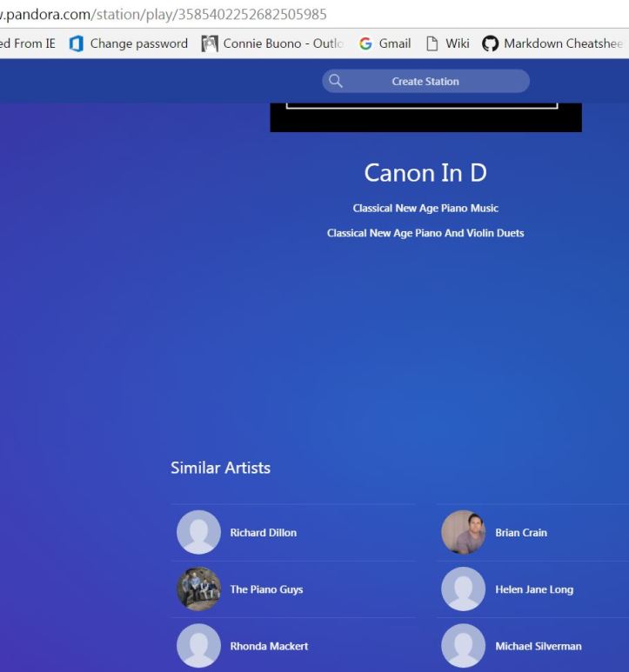Click the magnifying glass search icon
This screenshot has width=629, height=672.
335,81
